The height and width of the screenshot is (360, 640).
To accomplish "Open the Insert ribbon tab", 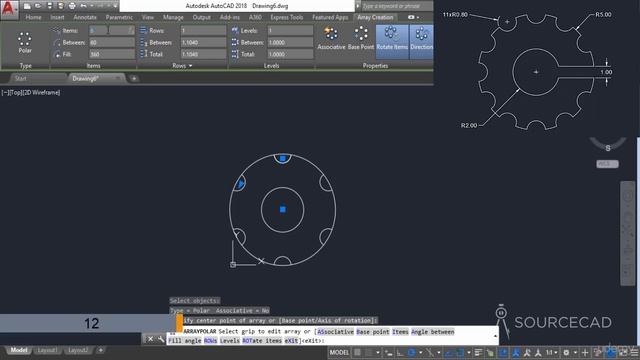I will pos(57,17).
